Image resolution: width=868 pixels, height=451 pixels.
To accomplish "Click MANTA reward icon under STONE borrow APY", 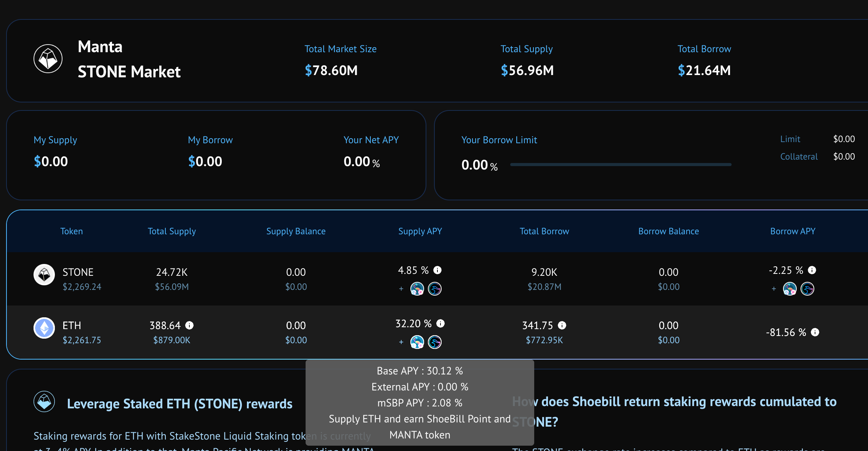I will pos(807,289).
